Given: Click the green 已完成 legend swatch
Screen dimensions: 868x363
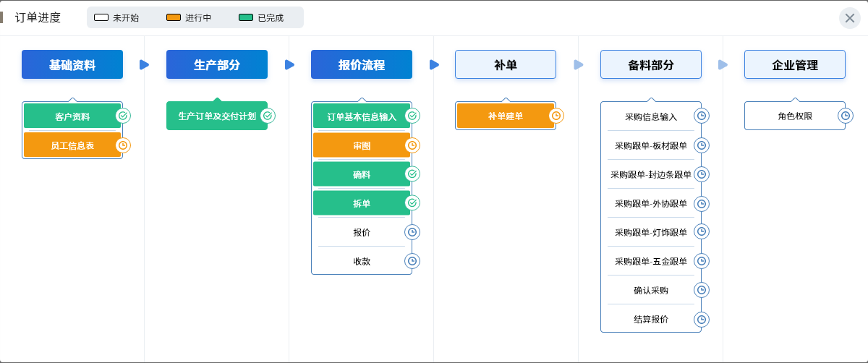Looking at the screenshot, I should coord(246,18).
